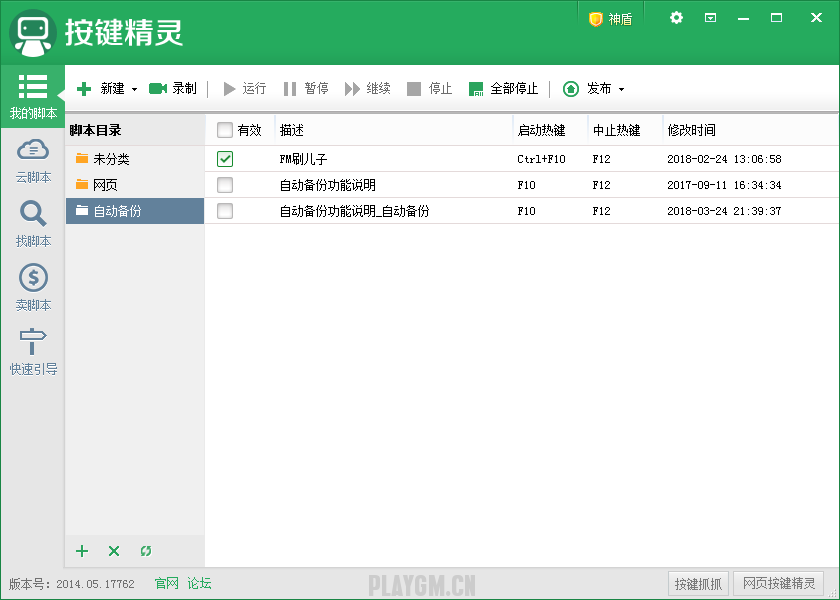This screenshot has width=840, height=600.
Task: Start recording with the 录制 button
Action: click(x=173, y=89)
